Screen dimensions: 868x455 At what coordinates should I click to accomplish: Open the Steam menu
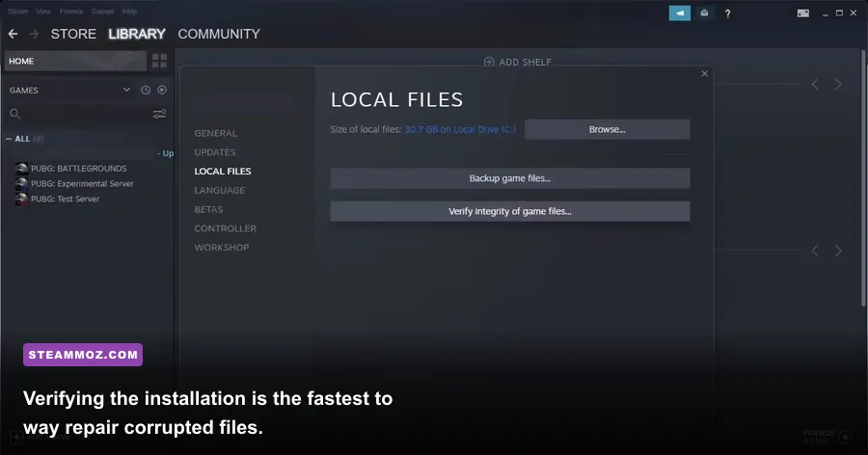coord(18,11)
